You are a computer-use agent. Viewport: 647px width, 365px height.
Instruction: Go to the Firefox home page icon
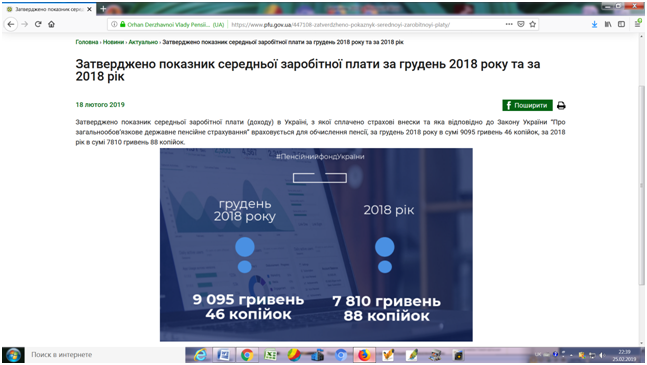coord(51,24)
